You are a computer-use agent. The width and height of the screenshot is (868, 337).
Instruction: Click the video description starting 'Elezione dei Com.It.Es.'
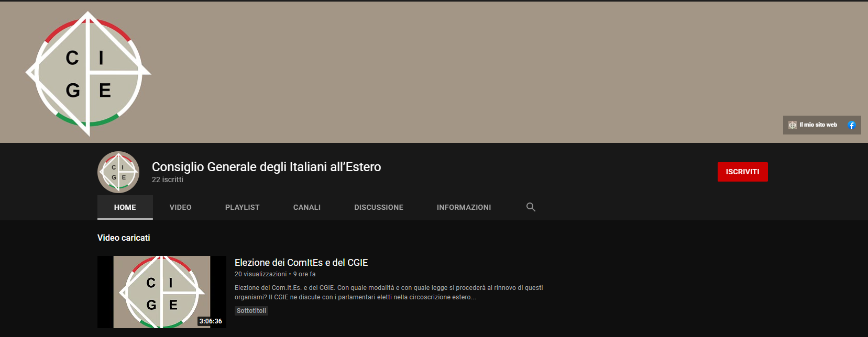point(389,293)
